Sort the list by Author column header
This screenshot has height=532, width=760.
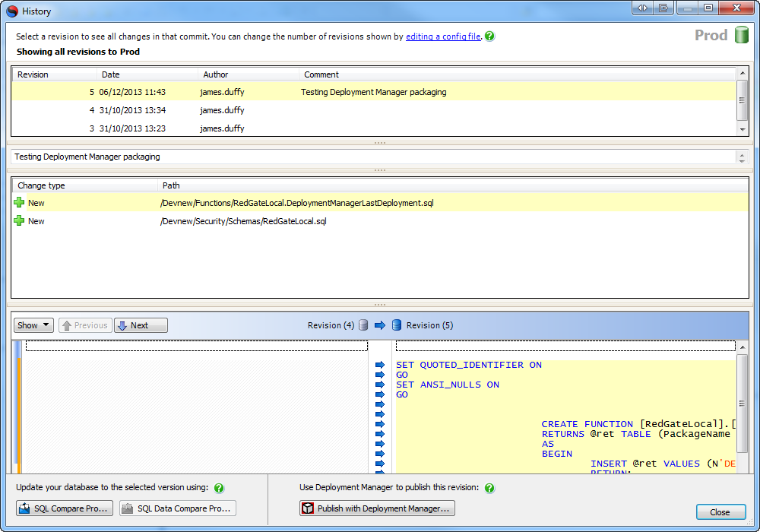(249, 74)
